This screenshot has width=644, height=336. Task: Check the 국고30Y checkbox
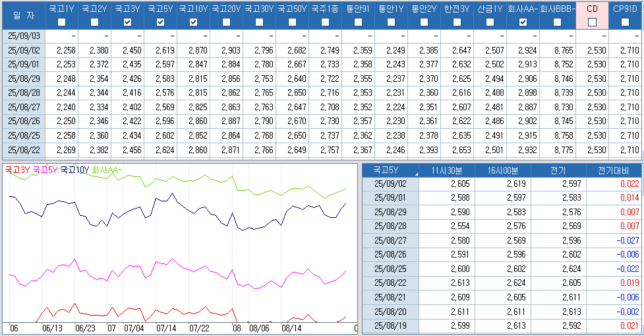(259, 22)
